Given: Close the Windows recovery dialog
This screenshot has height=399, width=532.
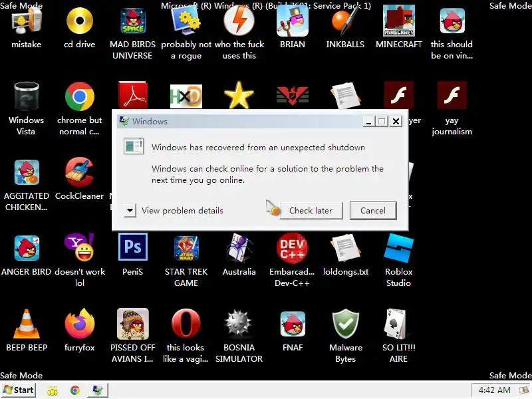Looking at the screenshot, I should pyautogui.click(x=396, y=121).
